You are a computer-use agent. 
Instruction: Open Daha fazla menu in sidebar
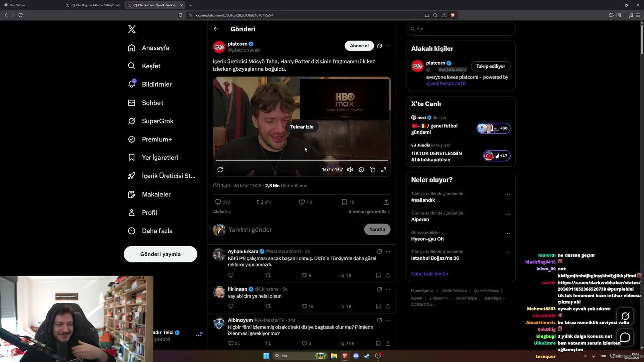[150, 231]
